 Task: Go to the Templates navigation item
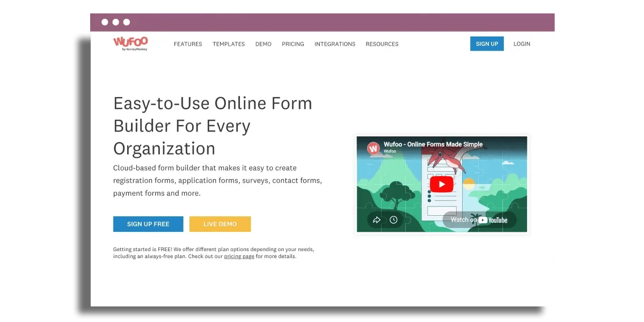(x=229, y=44)
